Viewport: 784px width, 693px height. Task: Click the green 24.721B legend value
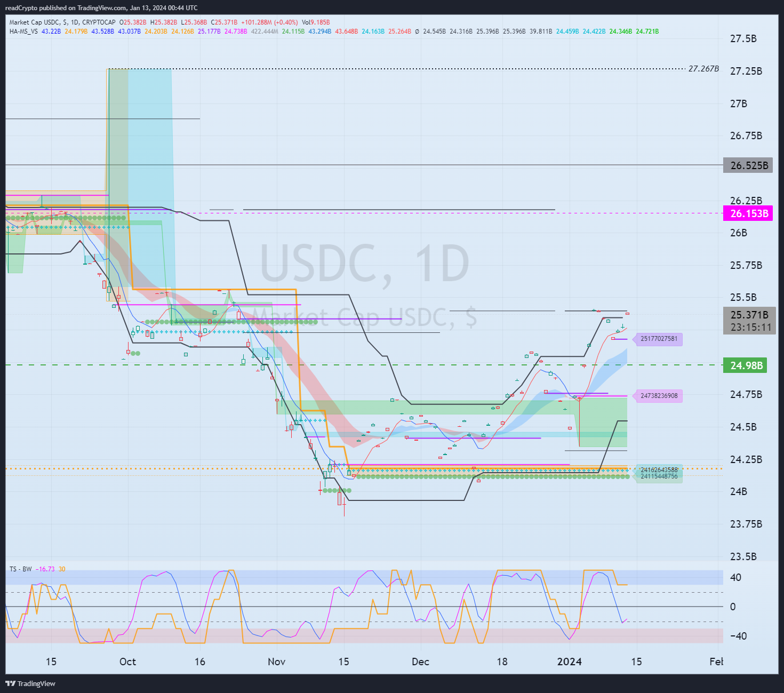tap(647, 31)
